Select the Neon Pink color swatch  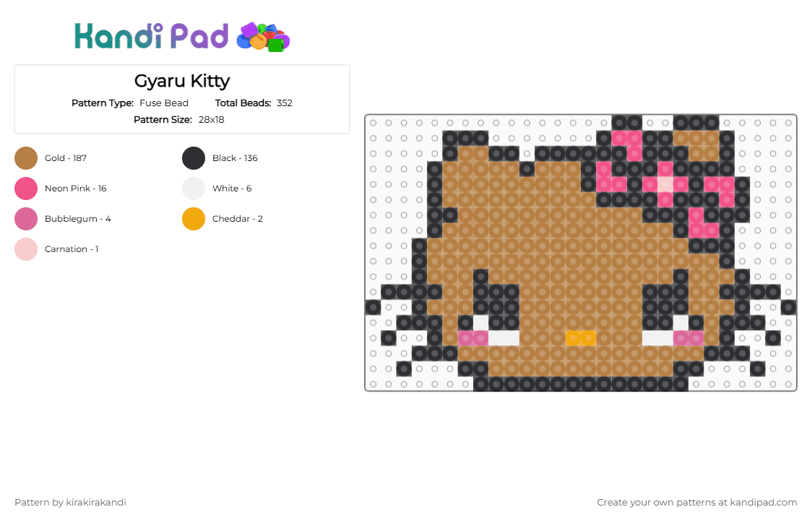26,188
